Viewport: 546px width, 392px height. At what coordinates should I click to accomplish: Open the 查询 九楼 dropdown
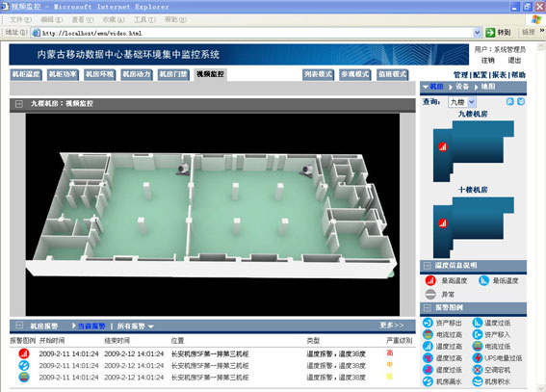[x=472, y=102]
